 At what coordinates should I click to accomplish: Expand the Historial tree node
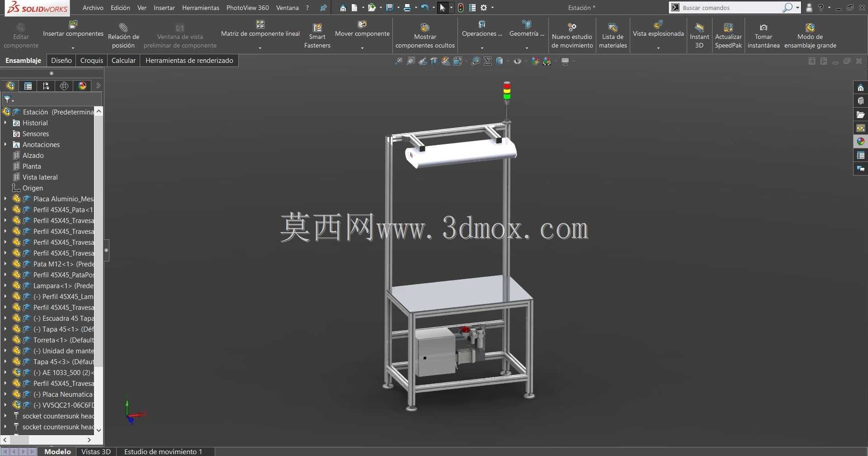tap(5, 123)
